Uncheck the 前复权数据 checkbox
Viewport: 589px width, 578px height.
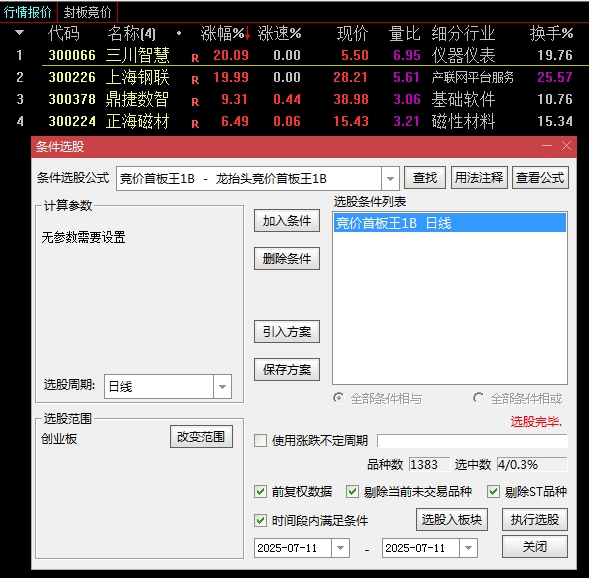(x=260, y=491)
